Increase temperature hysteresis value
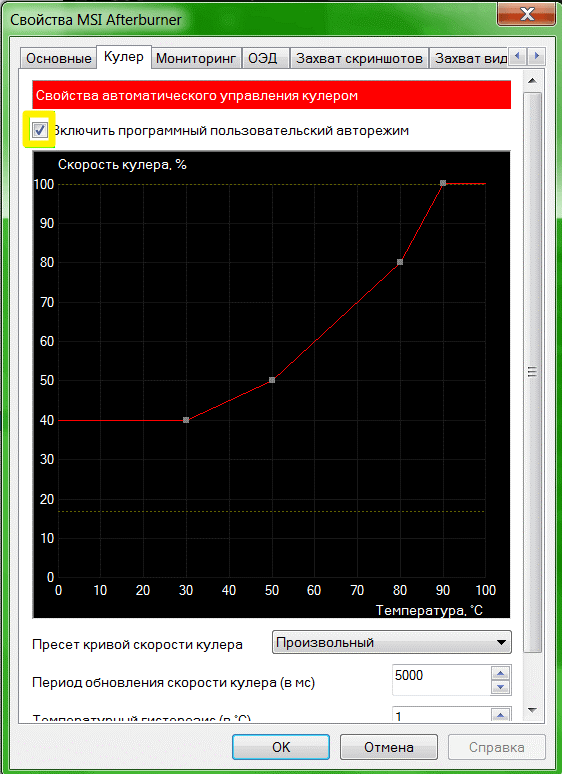 tap(501, 715)
